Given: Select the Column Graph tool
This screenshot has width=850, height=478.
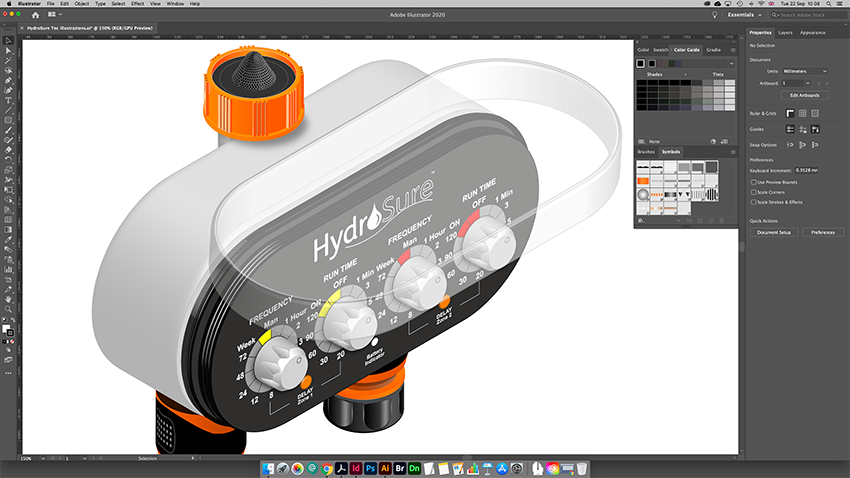Looking at the screenshot, I should pyautogui.click(x=8, y=269).
